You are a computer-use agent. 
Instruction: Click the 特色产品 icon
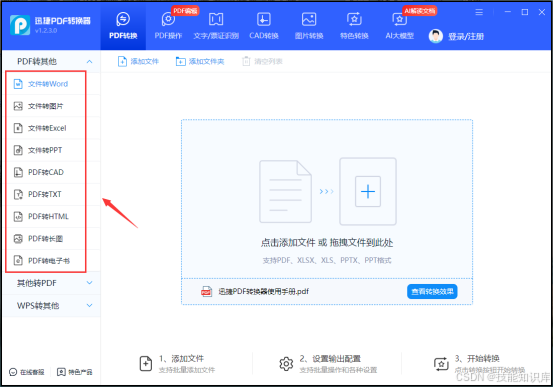click(x=61, y=372)
